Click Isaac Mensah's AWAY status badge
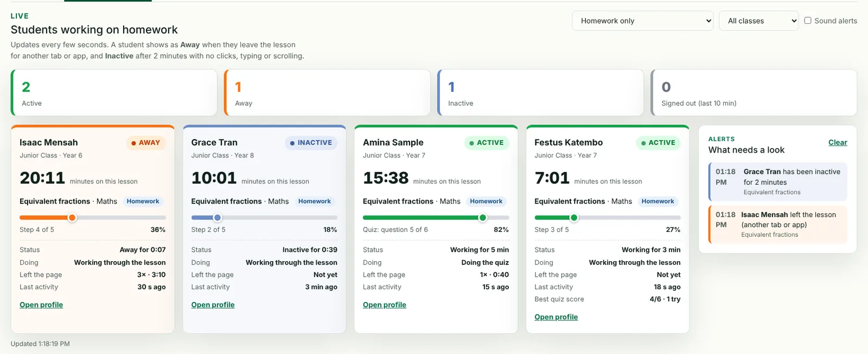The image size is (868, 354). [x=146, y=143]
